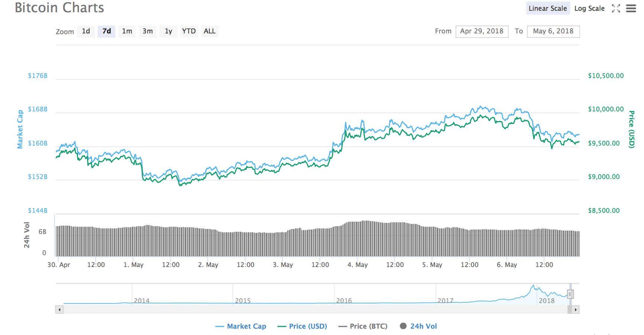The image size is (644, 335).
Task: Switch to Linear Scale
Action: click(548, 9)
